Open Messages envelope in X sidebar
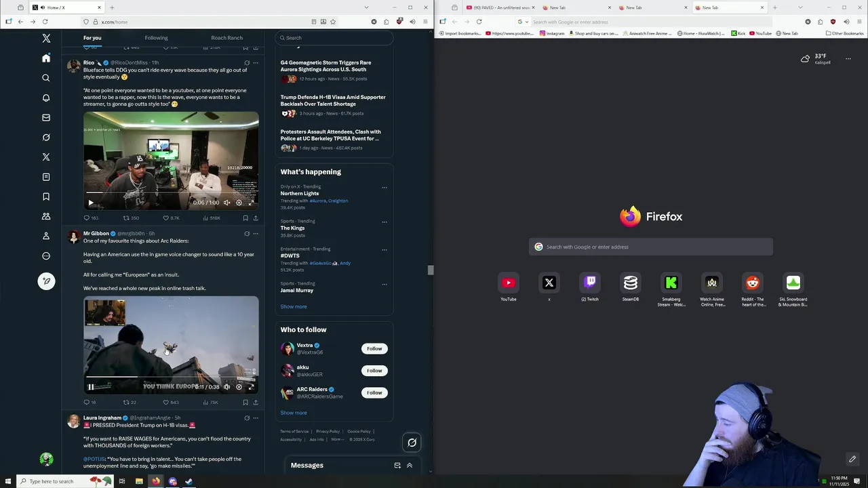 tap(46, 117)
